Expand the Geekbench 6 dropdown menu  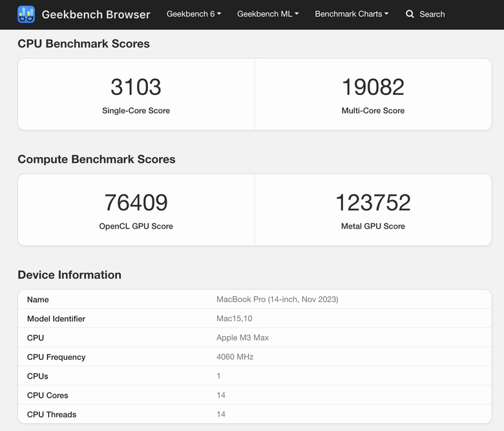tap(194, 14)
